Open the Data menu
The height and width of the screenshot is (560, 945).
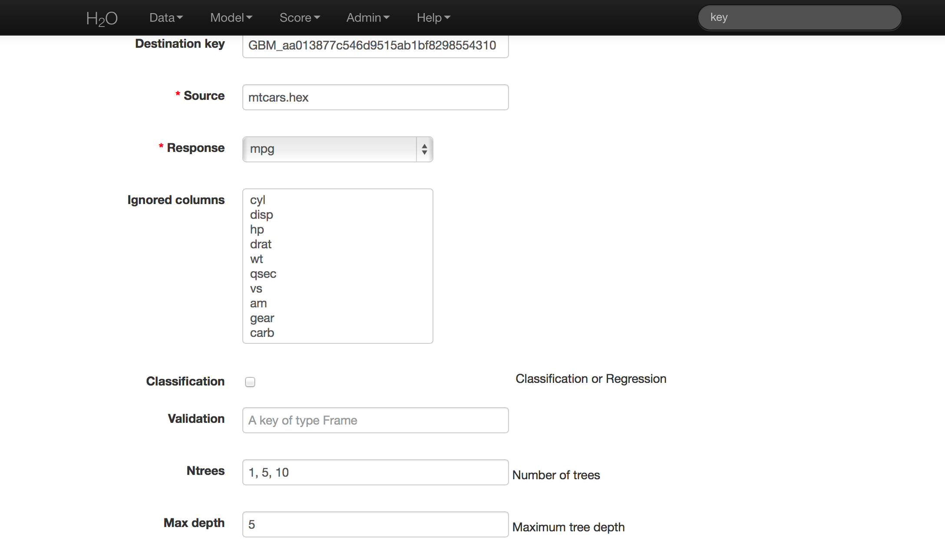166,18
